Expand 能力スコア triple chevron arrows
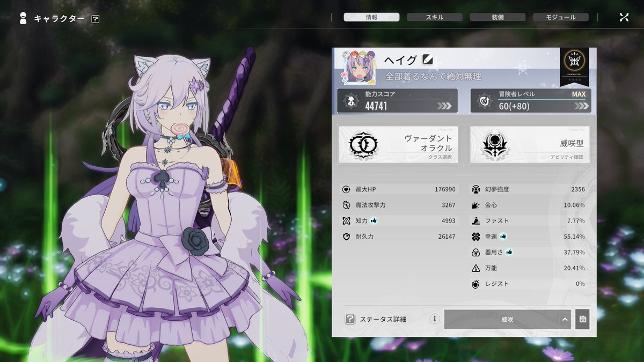 (444, 106)
